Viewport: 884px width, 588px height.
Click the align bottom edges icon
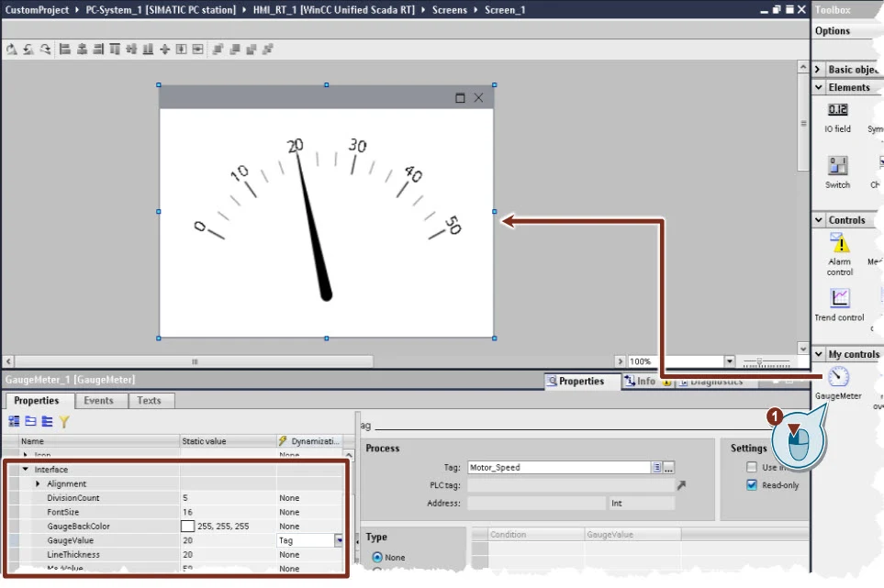(148, 50)
